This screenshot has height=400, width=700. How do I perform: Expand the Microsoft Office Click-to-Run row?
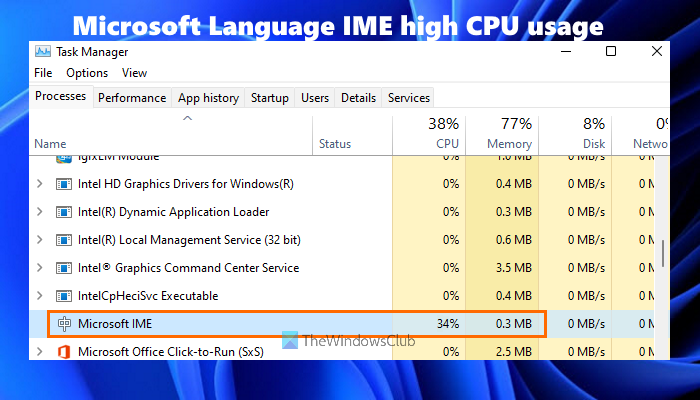click(40, 351)
